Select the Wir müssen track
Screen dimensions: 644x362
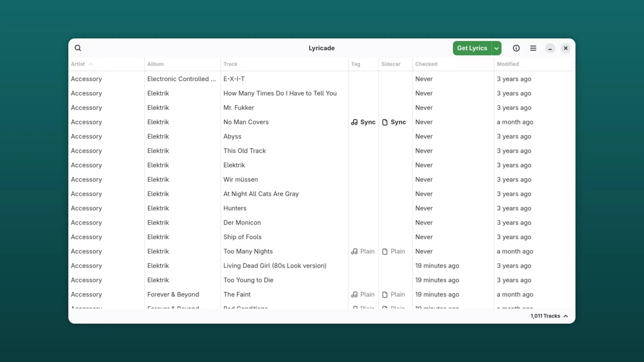click(x=241, y=179)
